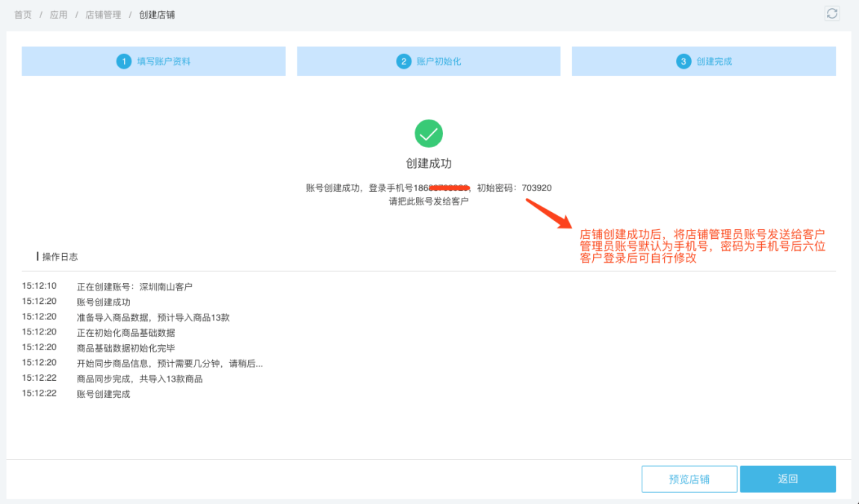Click the 操作日志 section header
The height and width of the screenshot is (504, 859).
[x=58, y=256]
